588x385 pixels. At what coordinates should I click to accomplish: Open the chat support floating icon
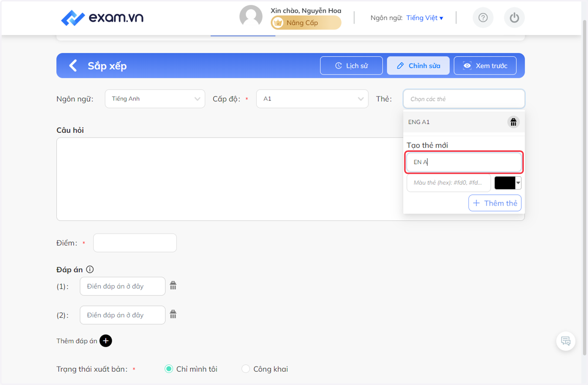coord(566,341)
